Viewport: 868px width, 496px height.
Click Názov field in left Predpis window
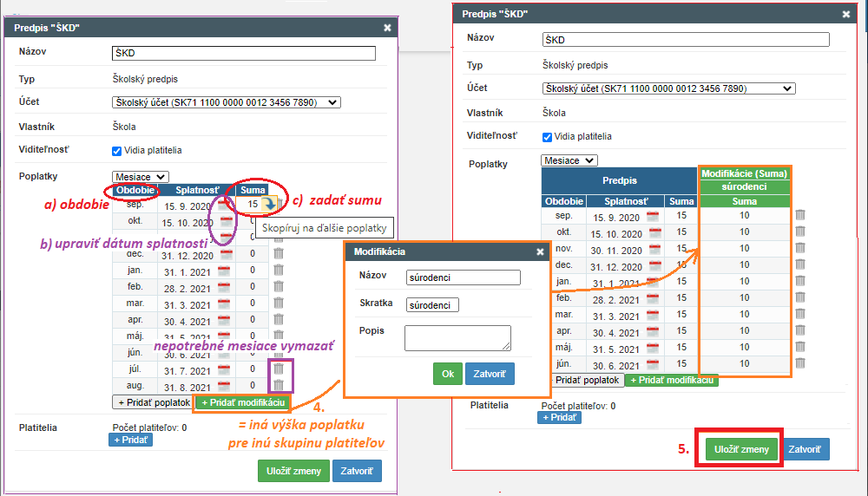click(244, 53)
